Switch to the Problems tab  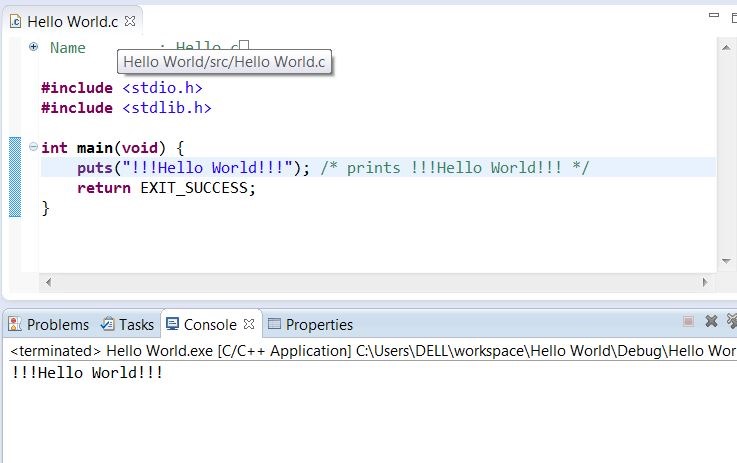(x=48, y=324)
